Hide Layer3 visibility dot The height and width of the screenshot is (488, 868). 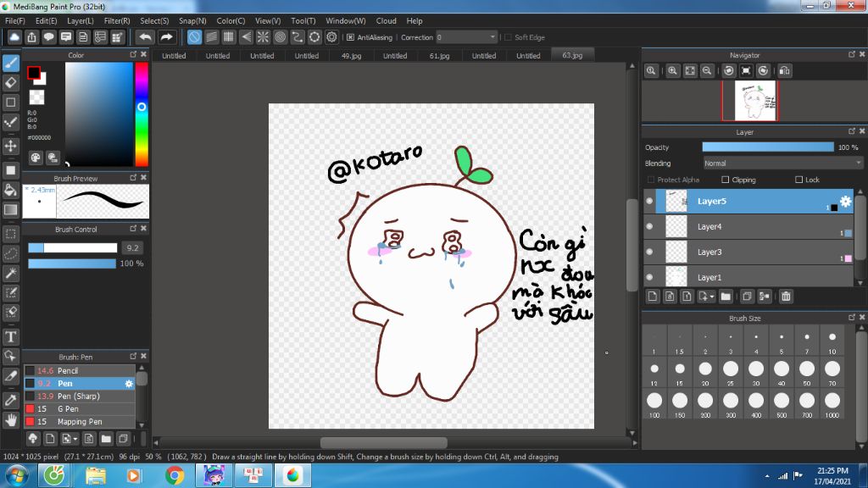[x=650, y=252]
